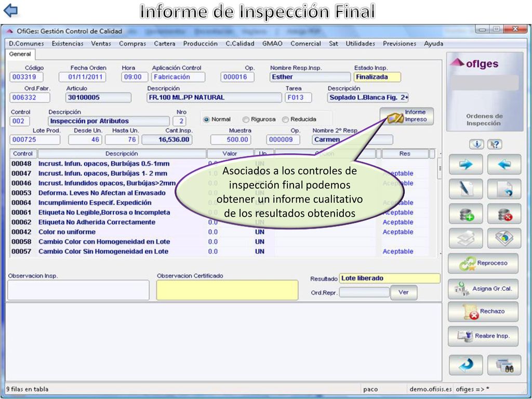This screenshot has height=399, width=532.
Task: Click the controls table vertical scrollbar
Action: click(440, 203)
